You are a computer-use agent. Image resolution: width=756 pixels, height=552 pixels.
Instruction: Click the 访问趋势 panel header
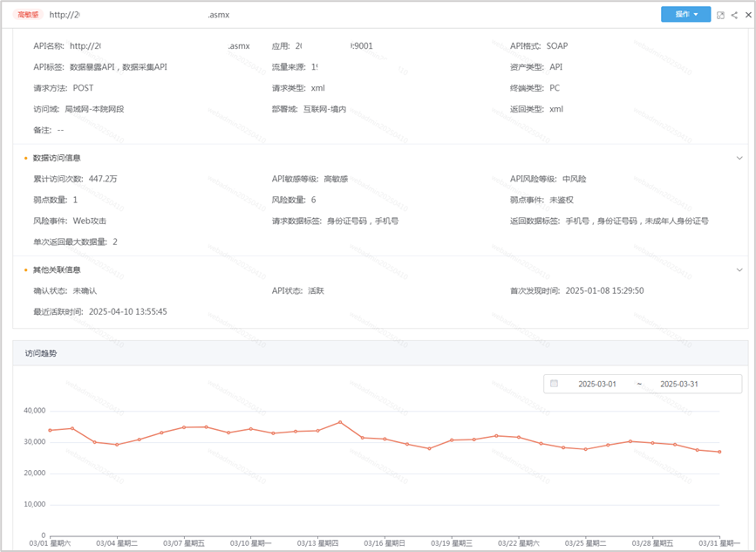pos(42,353)
